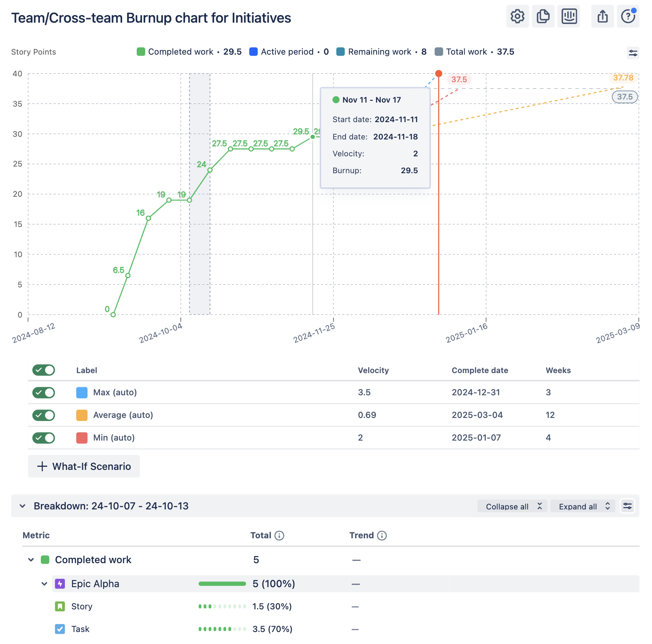Click the Expand all button

[x=582, y=506]
